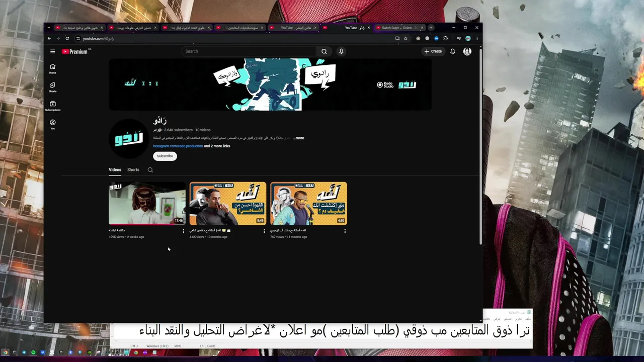Open Subscriptions in the YouTube sidebar
Viewport: 644px width, 362px height.
pos(52,106)
